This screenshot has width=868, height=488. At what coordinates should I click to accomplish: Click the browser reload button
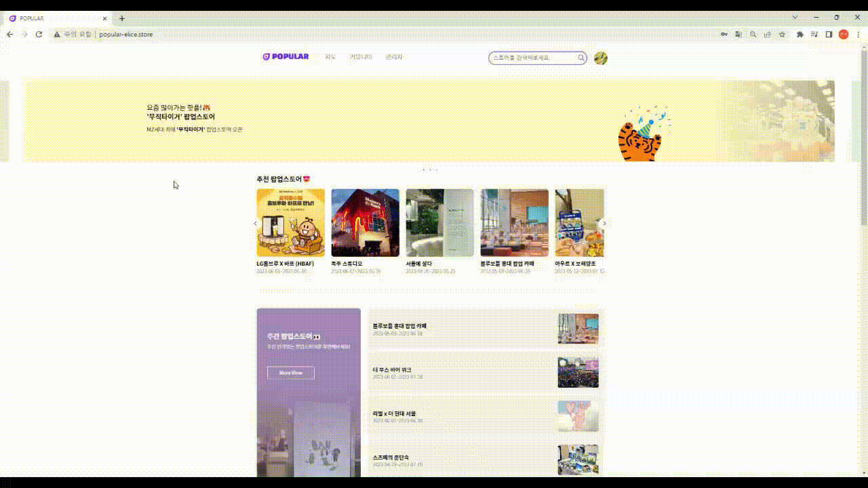(39, 35)
